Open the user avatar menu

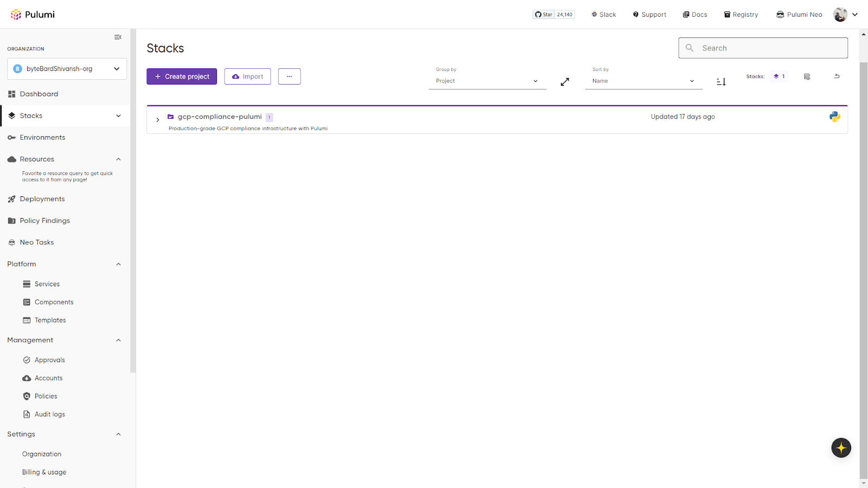[x=846, y=15]
